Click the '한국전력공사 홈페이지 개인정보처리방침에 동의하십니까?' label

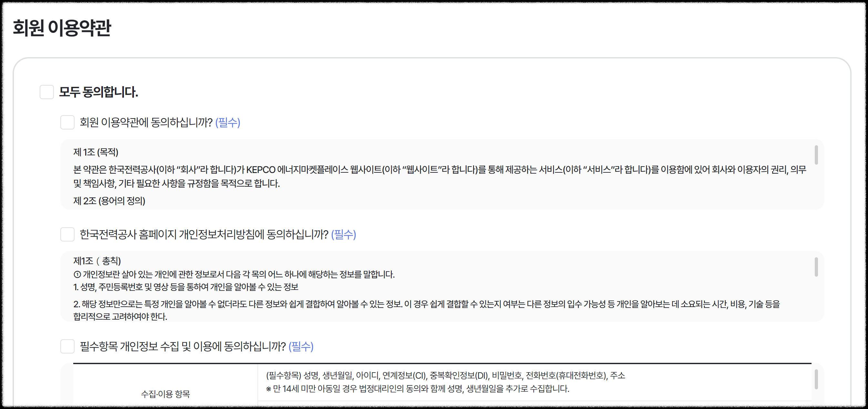coord(204,234)
